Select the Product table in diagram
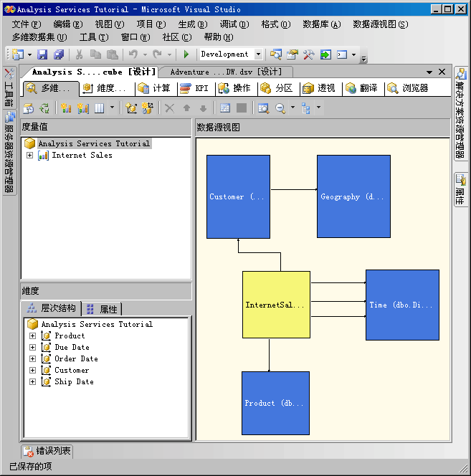 click(x=275, y=403)
